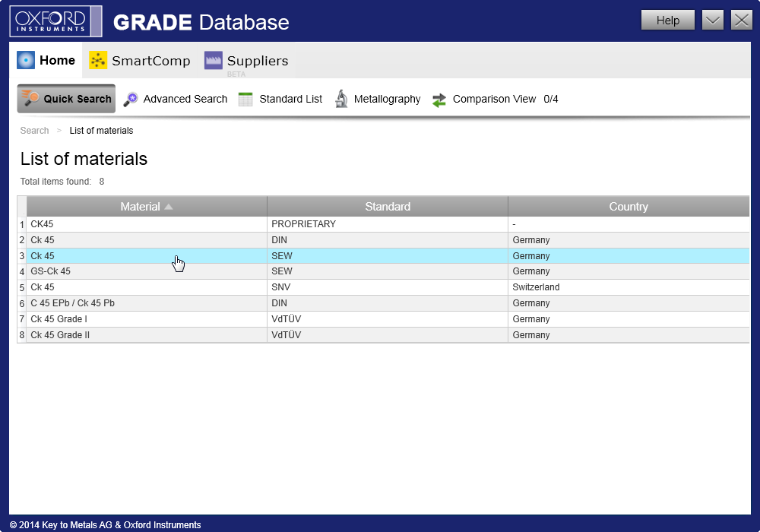The width and height of the screenshot is (760, 532).
Task: Click the Advanced Search magnifier icon
Action: pos(131,100)
